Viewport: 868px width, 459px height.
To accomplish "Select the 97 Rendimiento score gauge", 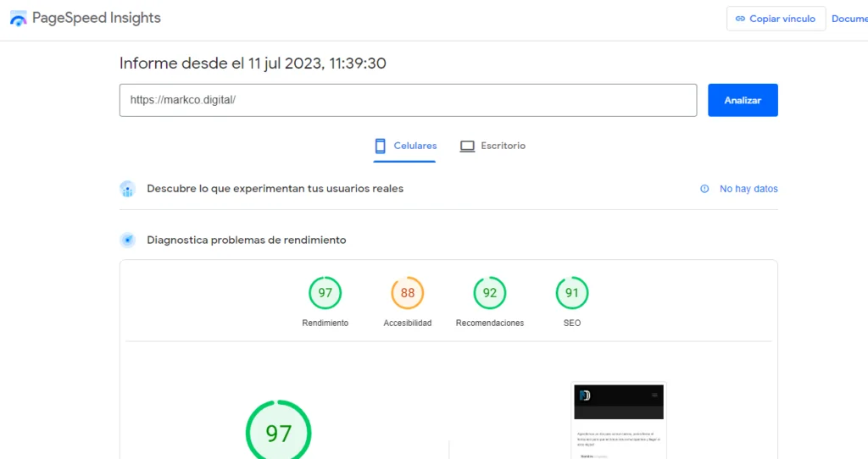I will (325, 292).
